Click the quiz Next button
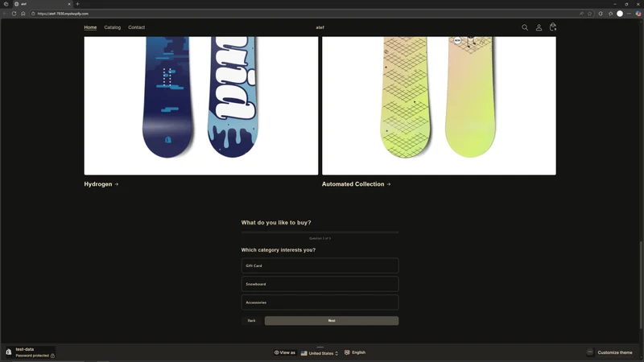 pyautogui.click(x=332, y=320)
